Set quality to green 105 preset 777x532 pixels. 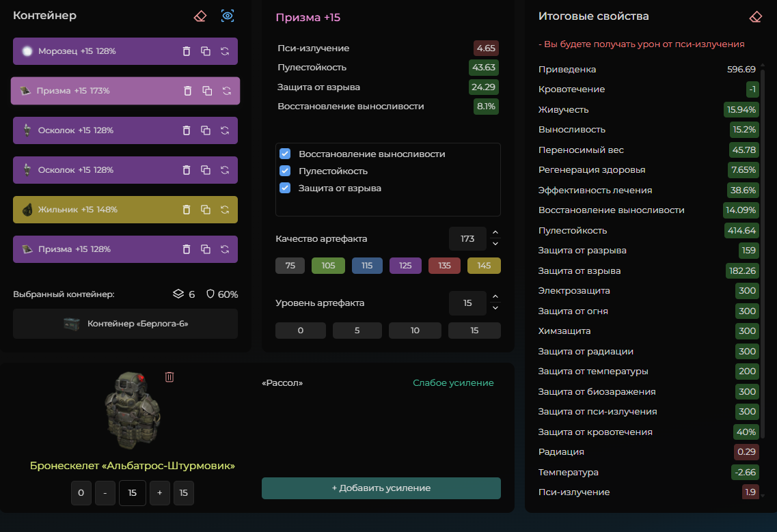(x=328, y=266)
